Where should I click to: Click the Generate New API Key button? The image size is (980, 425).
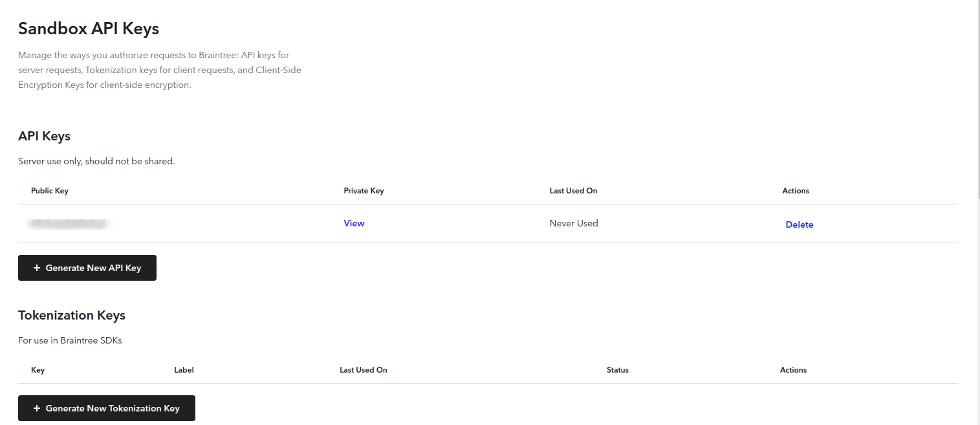[87, 268]
